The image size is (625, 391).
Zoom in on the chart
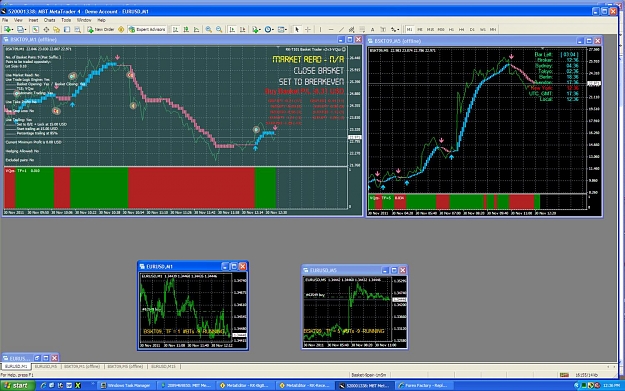[208, 29]
